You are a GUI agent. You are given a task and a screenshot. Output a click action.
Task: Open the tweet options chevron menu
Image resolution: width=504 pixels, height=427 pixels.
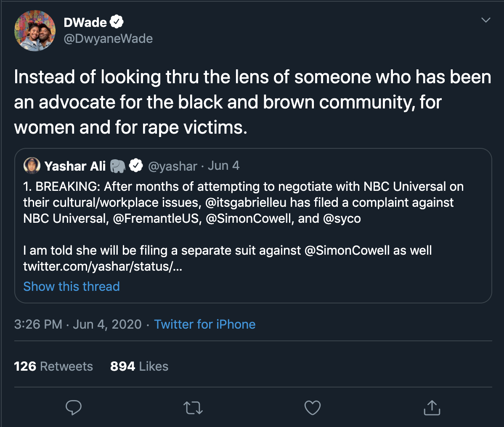(x=486, y=20)
